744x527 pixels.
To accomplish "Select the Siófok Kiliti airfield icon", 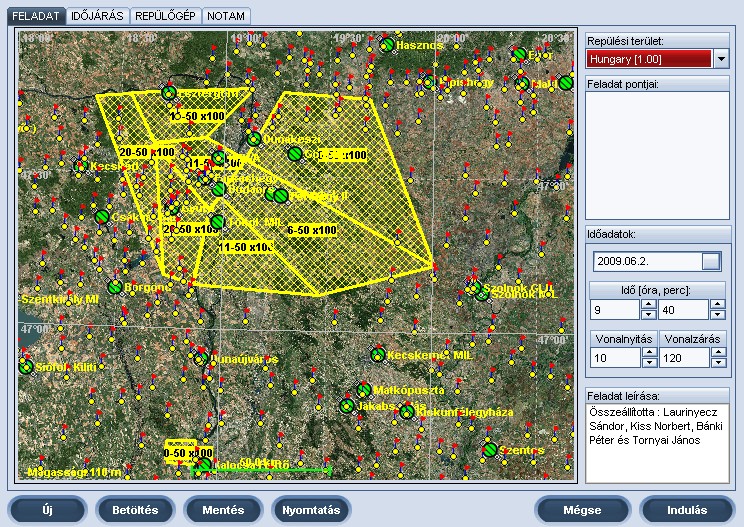I will coord(26,367).
